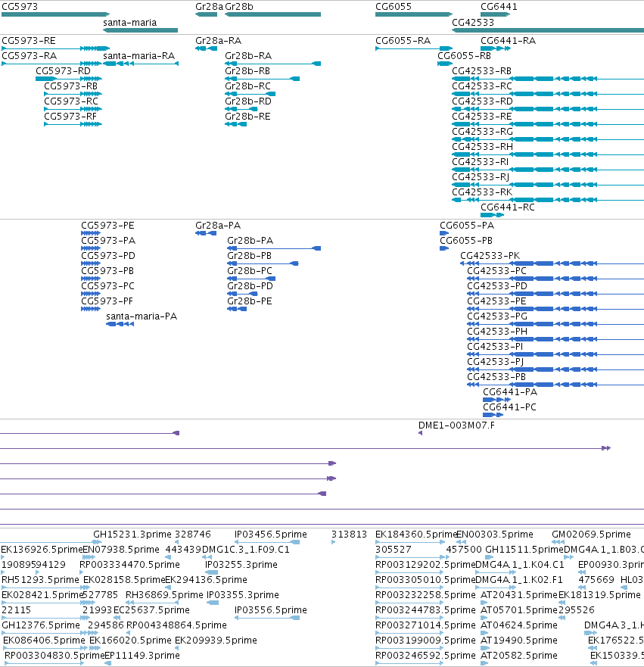Select protein CG42533-PK
The width and height of the screenshot is (644, 667).
click(552, 263)
